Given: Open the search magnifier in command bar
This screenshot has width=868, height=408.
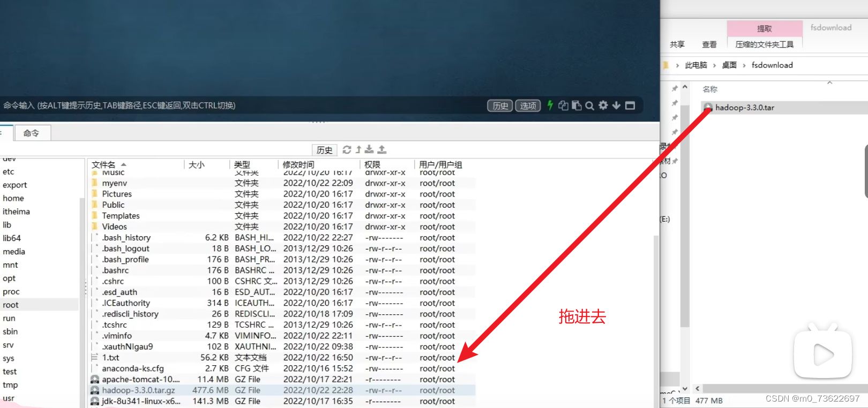Looking at the screenshot, I should [x=589, y=105].
